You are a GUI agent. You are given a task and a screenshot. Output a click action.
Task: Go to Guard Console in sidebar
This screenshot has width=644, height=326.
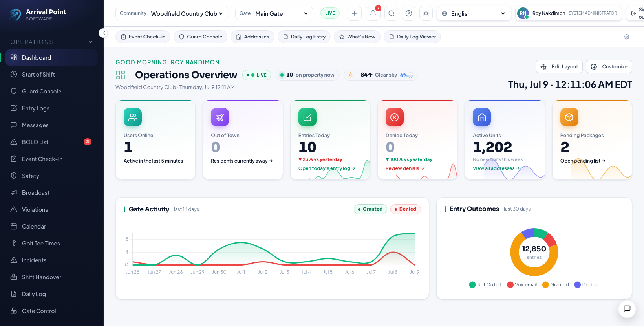click(51, 92)
